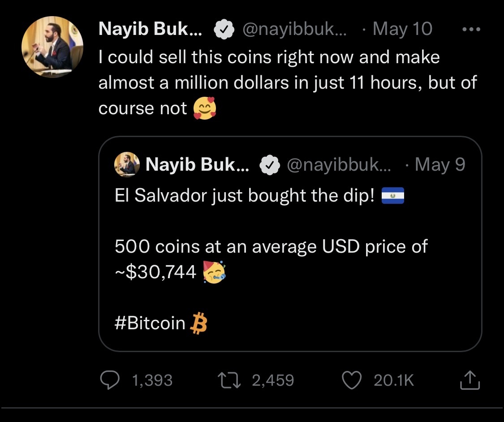Click the 2,459 retweets count
The height and width of the screenshot is (422, 504).
(x=273, y=380)
